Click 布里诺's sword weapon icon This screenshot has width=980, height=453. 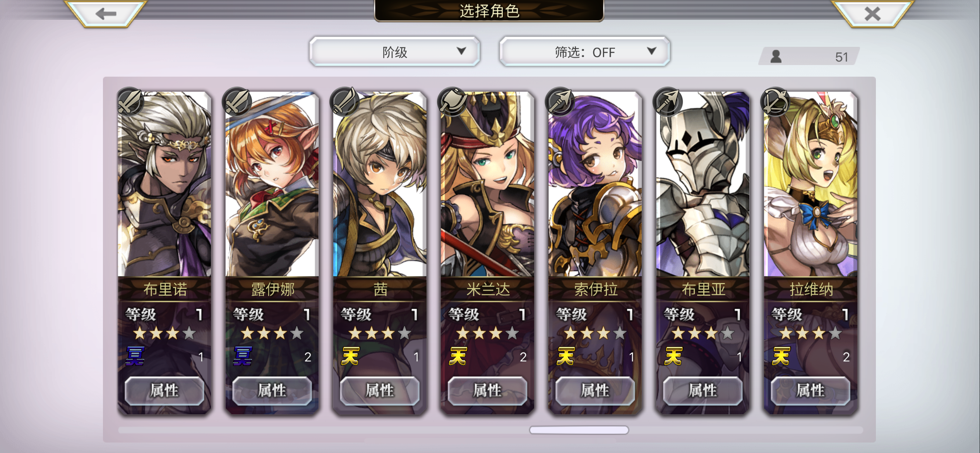click(130, 101)
